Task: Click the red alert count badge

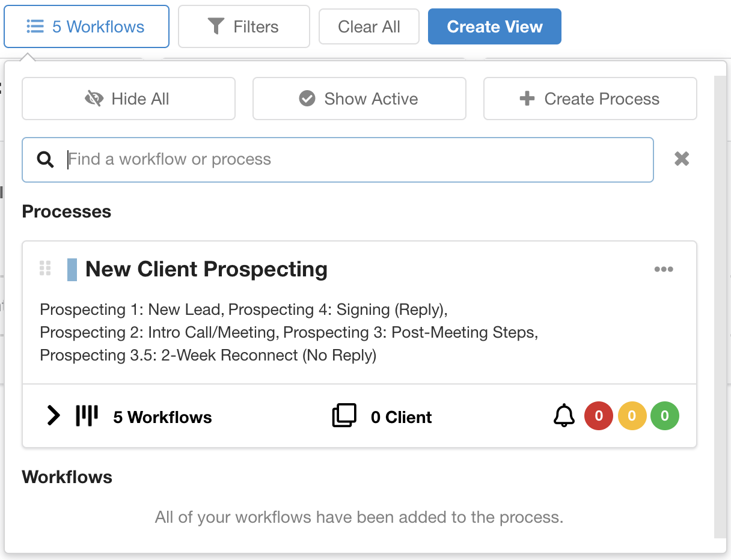Action: [598, 416]
